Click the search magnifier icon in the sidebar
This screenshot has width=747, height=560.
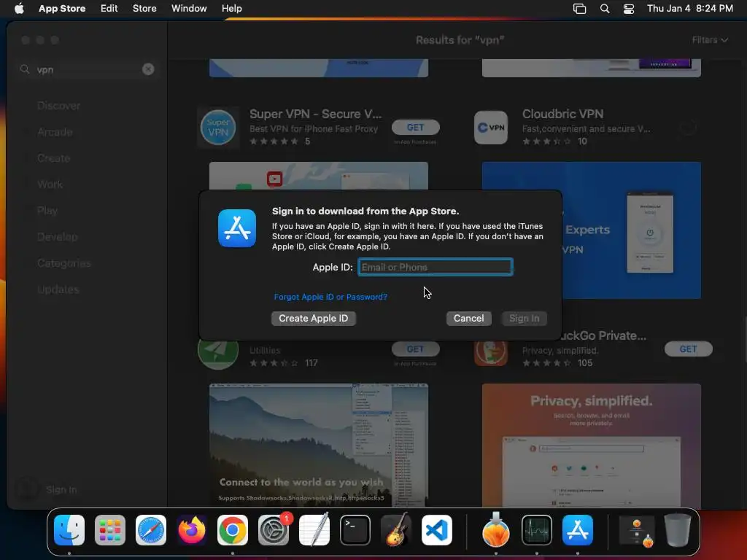point(25,69)
